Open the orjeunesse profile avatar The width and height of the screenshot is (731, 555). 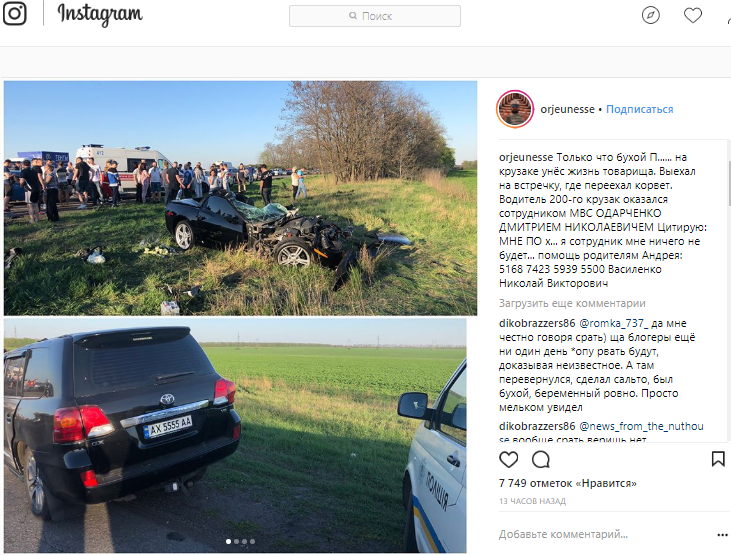click(515, 109)
